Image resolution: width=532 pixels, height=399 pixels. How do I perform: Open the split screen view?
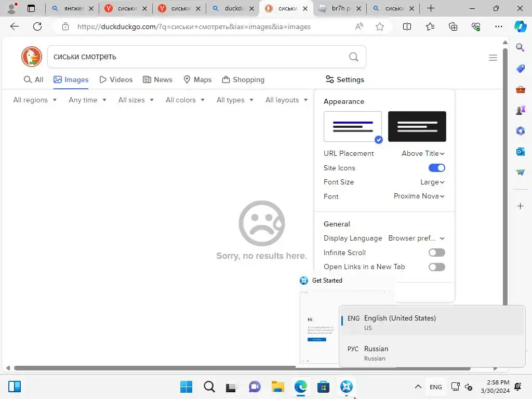pos(407,26)
